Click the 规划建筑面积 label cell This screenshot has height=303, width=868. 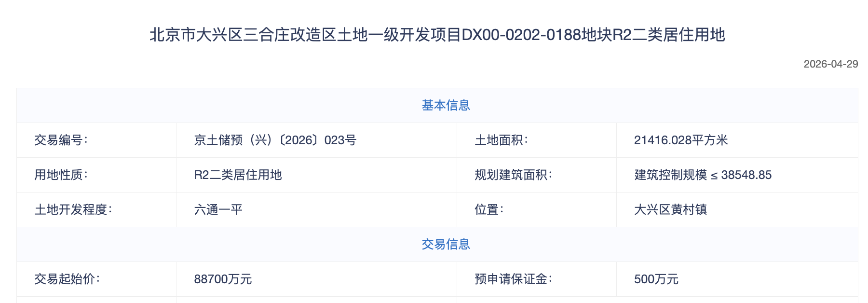[x=513, y=175]
